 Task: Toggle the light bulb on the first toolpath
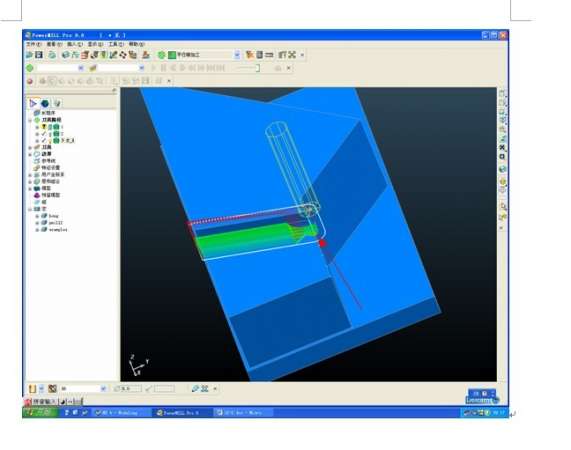(44, 127)
